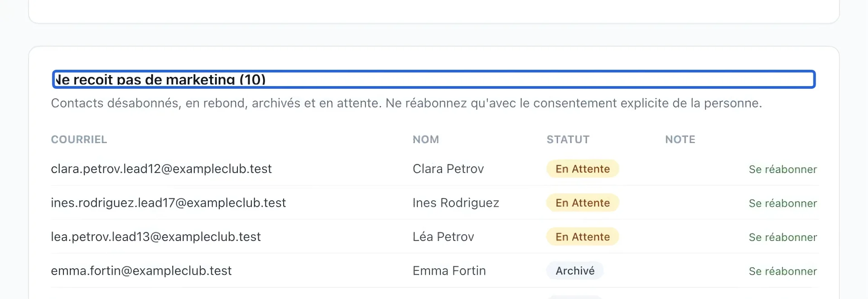The image size is (868, 299).
Task: Click the COURRIEL column header
Action: 79,140
